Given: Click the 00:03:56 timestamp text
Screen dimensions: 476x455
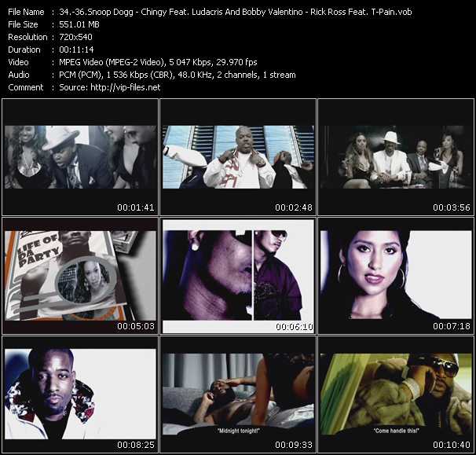Looking at the screenshot, I should coord(452,207).
